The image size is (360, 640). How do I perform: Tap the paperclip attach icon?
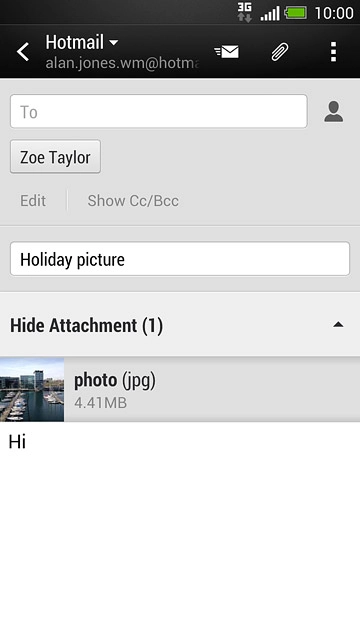280,52
